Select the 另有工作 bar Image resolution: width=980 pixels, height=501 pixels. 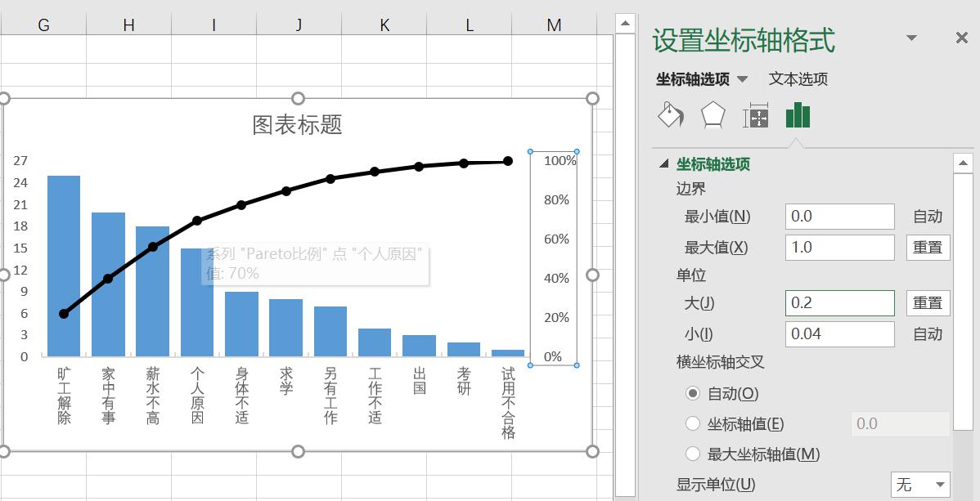tap(330, 332)
